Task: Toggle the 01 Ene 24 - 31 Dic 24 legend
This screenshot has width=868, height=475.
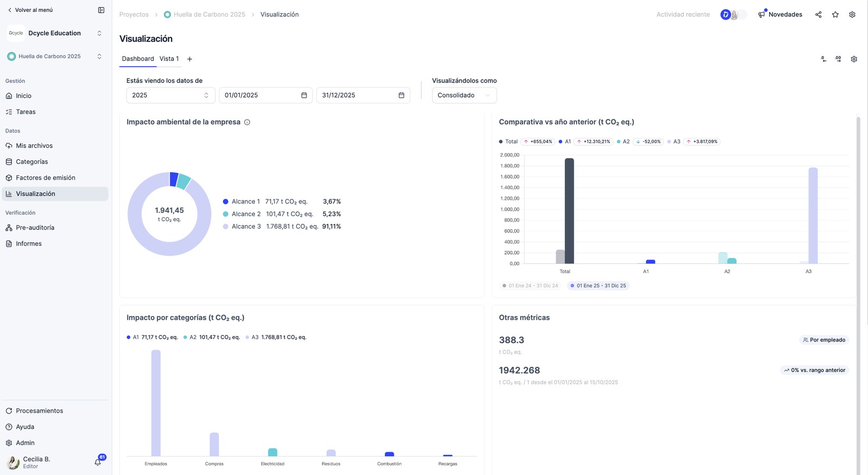Action: click(530, 286)
